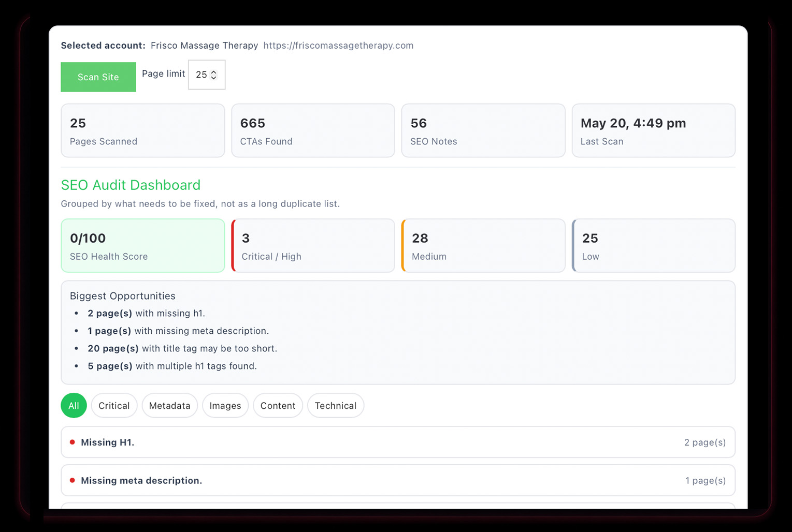
Task: Open the Medium issues card
Action: [483, 245]
